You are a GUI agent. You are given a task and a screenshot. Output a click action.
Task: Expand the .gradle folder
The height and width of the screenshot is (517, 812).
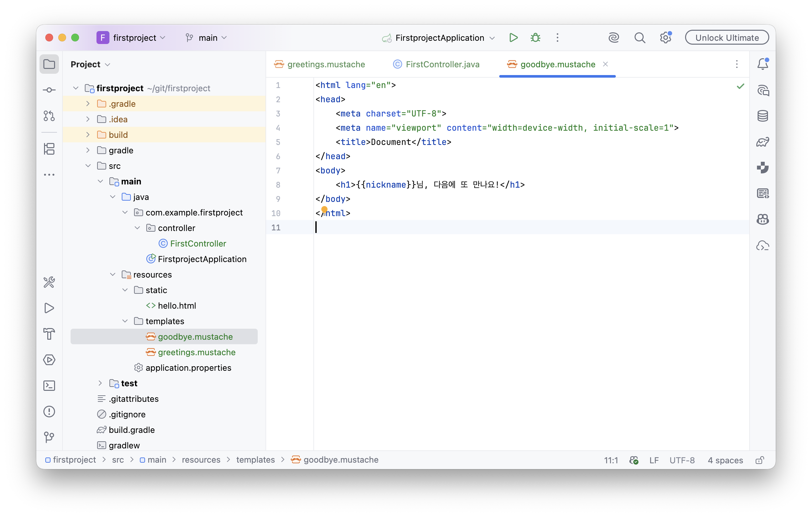coord(88,104)
